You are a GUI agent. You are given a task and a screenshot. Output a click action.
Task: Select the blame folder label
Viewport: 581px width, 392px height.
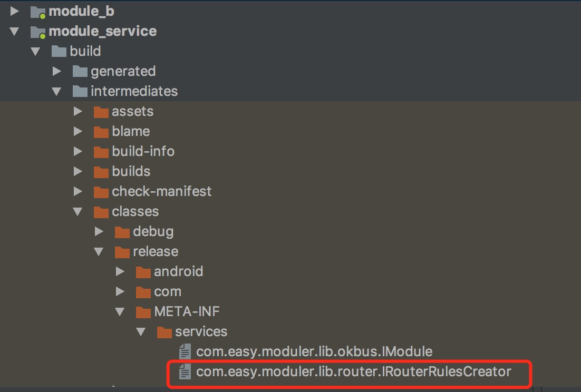131,131
